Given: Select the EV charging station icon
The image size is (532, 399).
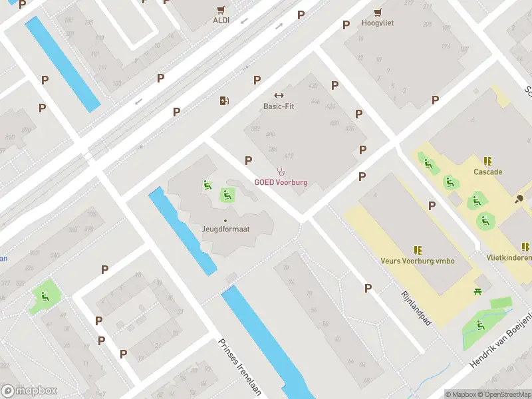Looking at the screenshot, I should (224, 101).
